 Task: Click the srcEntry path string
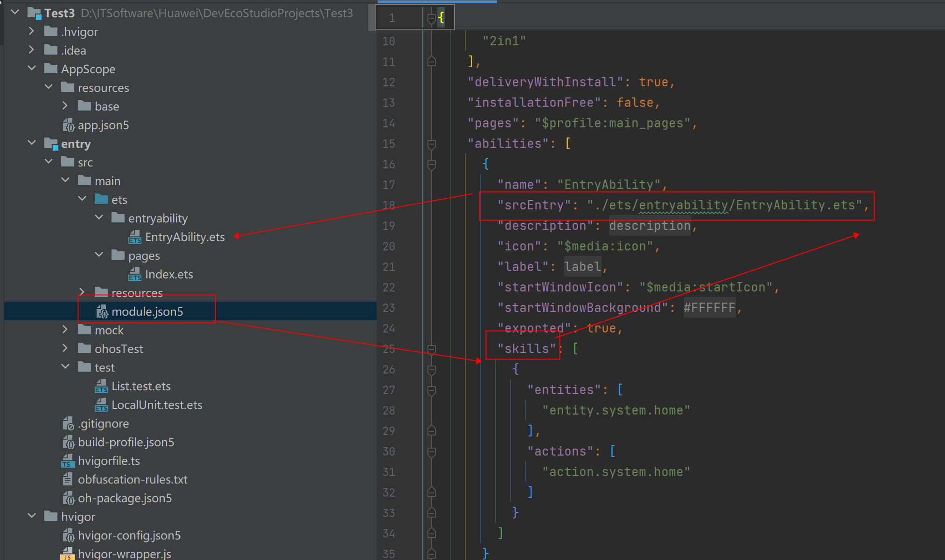pyautogui.click(x=725, y=205)
